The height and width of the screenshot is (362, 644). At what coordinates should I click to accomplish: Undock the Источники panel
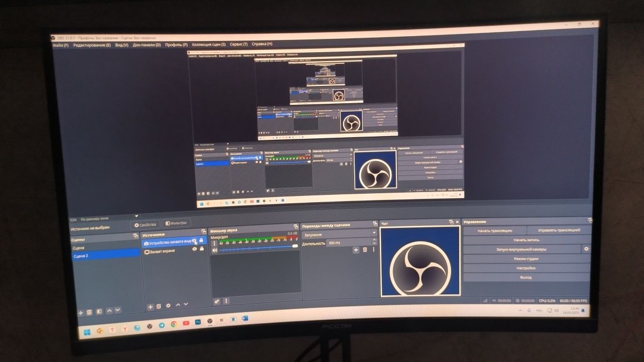203,232
